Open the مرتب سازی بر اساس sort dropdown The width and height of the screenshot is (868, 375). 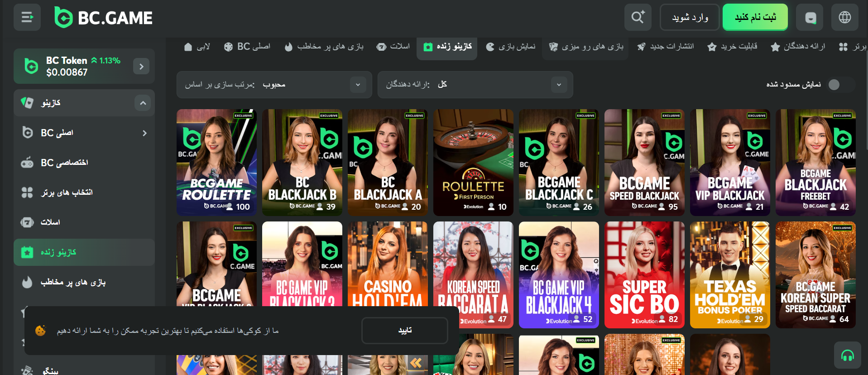click(274, 85)
